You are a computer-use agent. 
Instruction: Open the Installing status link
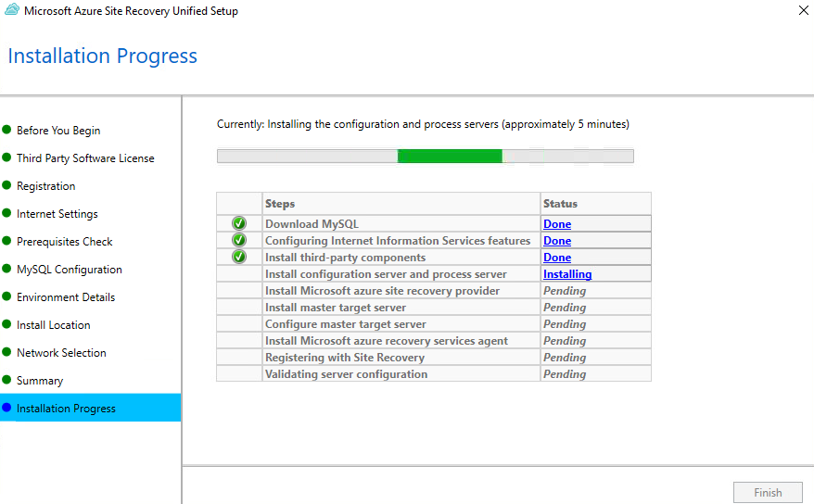[x=567, y=274]
